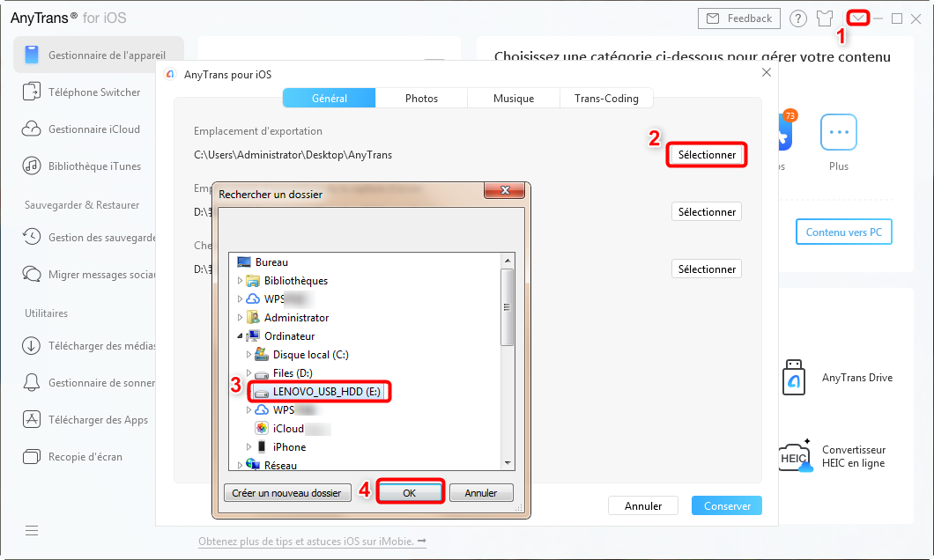The width and height of the screenshot is (934, 560).
Task: Click Créer un nouveau dossier button
Action: tap(287, 493)
